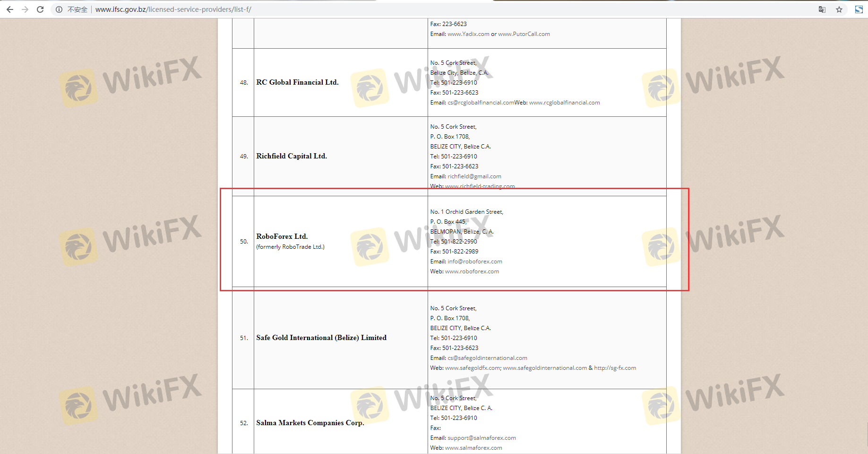Reload the current page
This screenshot has height=454, width=868.
coord(40,9)
